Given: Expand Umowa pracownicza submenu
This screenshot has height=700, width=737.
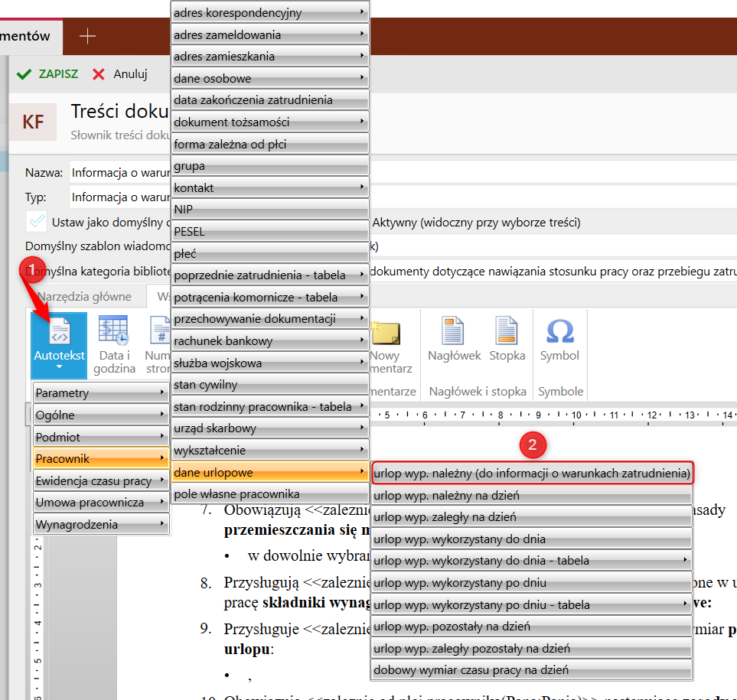Looking at the screenshot, I should click(x=101, y=502).
